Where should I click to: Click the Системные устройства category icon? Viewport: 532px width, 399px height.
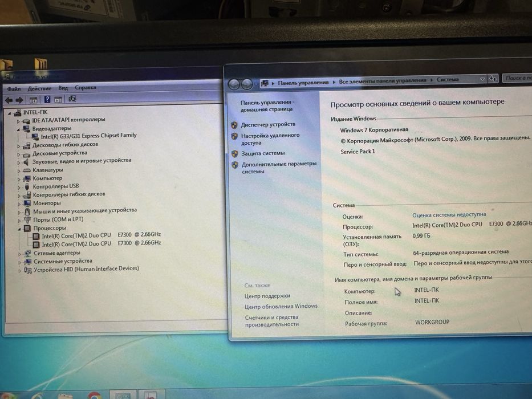[28, 262]
